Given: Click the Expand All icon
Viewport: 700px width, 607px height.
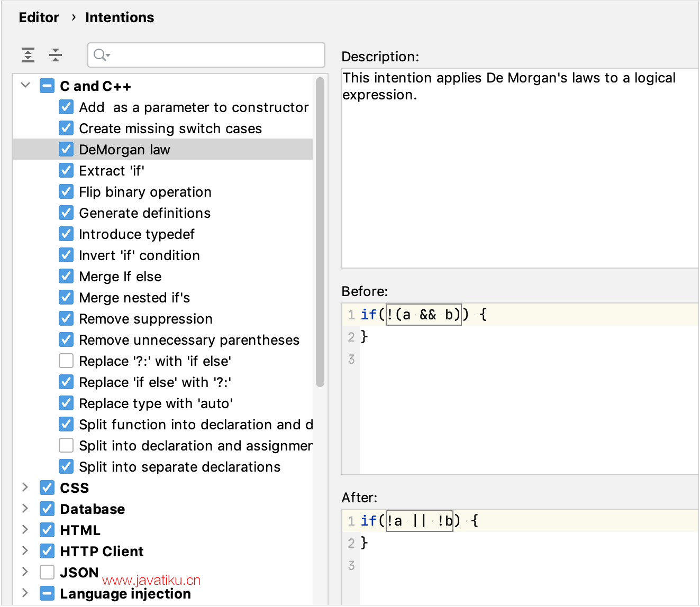Looking at the screenshot, I should point(28,55).
